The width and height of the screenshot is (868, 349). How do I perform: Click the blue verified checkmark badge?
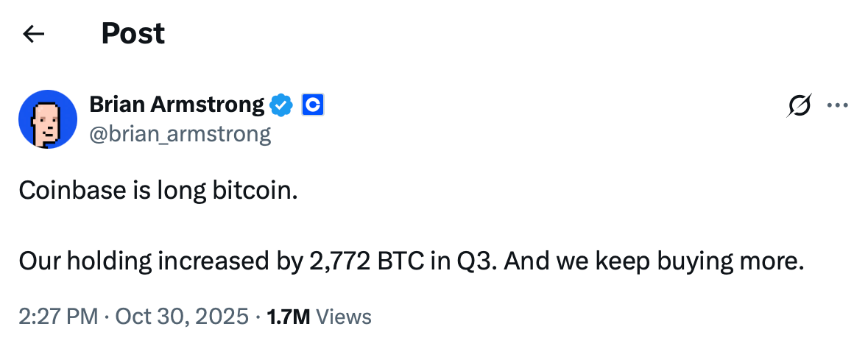coord(280,106)
